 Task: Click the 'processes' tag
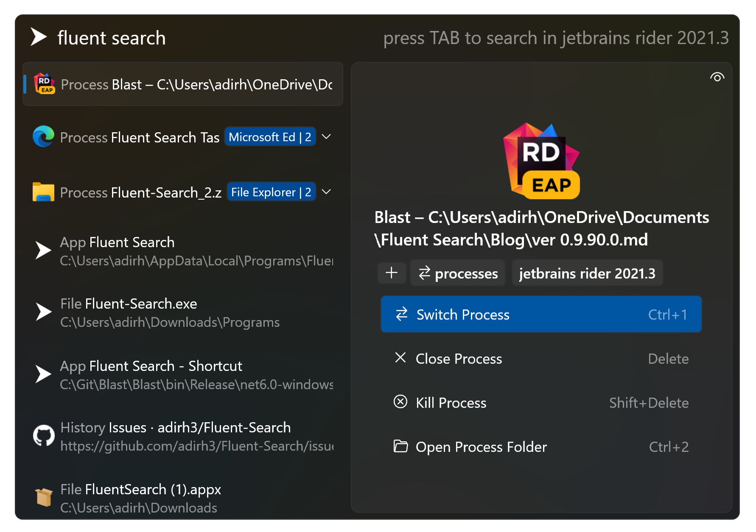click(x=458, y=273)
